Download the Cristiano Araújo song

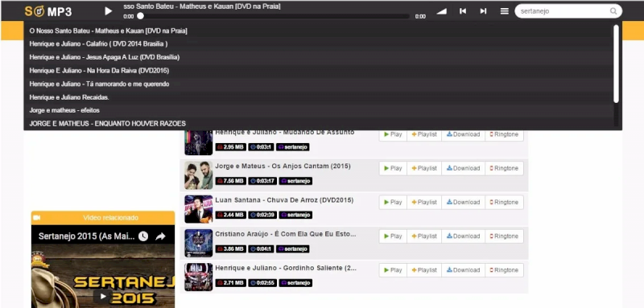(x=464, y=236)
